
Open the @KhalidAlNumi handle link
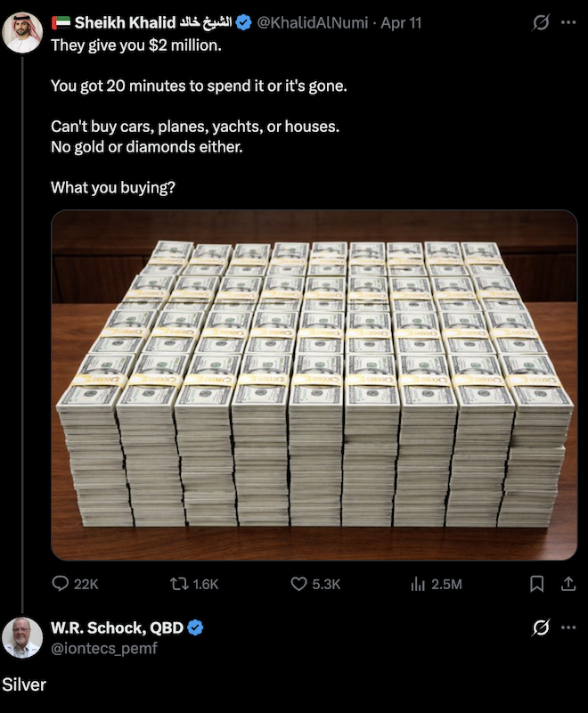click(x=312, y=23)
